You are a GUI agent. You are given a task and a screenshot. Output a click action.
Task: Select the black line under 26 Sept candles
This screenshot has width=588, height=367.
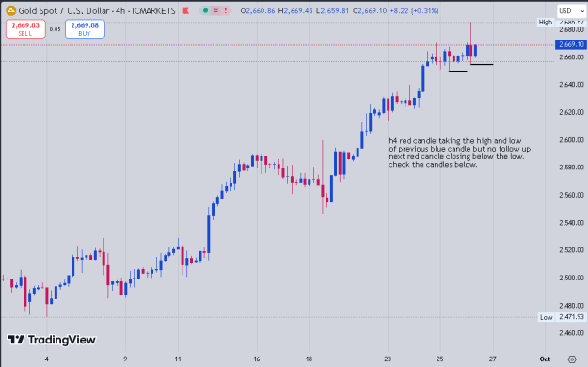[x=482, y=65]
